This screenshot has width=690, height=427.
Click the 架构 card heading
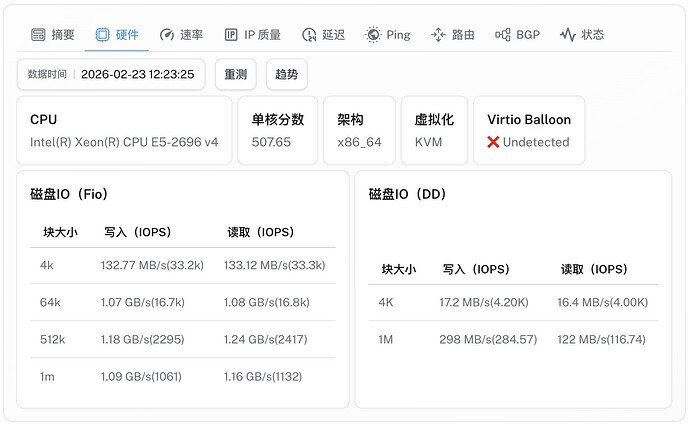point(350,119)
